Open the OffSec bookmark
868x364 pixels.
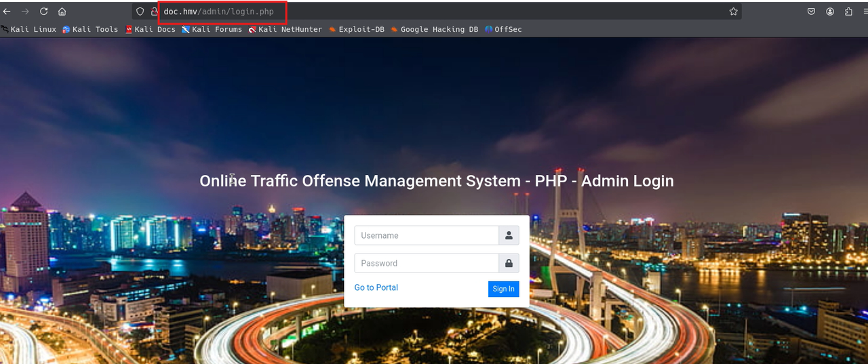503,29
